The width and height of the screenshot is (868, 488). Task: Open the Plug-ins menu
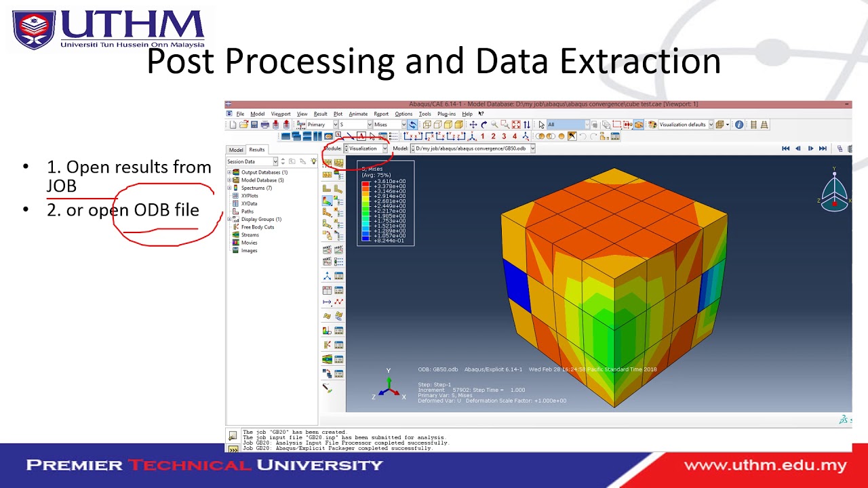tap(446, 114)
